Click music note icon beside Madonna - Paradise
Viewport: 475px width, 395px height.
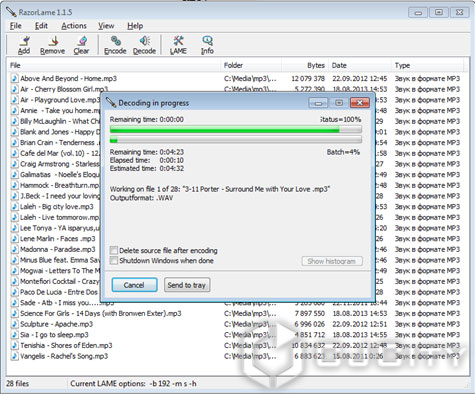pos(14,249)
